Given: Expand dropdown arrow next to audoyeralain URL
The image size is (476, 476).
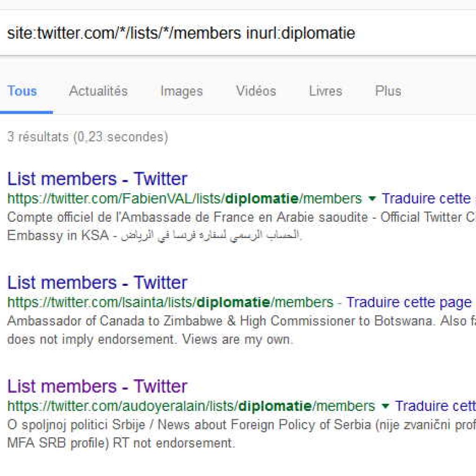Looking at the screenshot, I should click(385, 406).
